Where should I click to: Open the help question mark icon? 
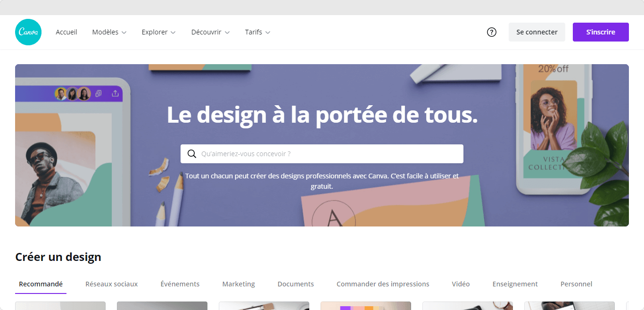coord(492,32)
